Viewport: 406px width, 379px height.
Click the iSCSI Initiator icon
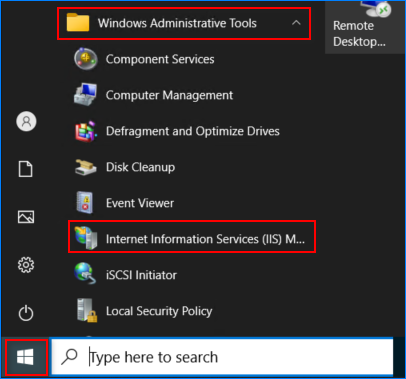[x=85, y=274]
